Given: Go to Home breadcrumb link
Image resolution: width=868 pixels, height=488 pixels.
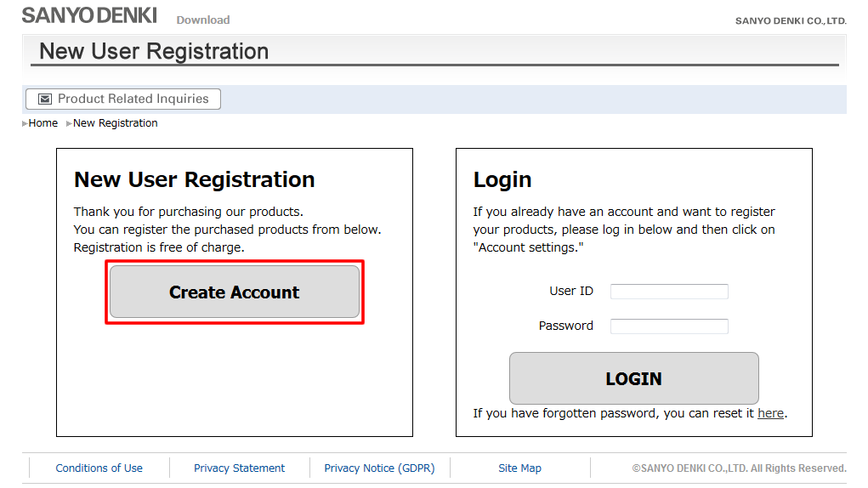Looking at the screenshot, I should coord(43,122).
